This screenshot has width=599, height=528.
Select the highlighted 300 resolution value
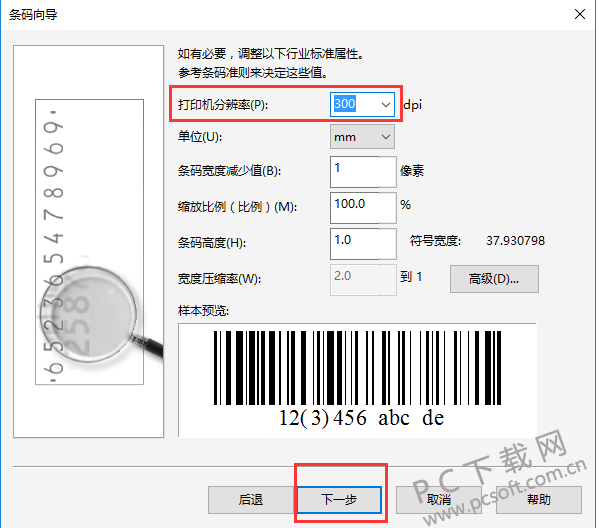[345, 104]
